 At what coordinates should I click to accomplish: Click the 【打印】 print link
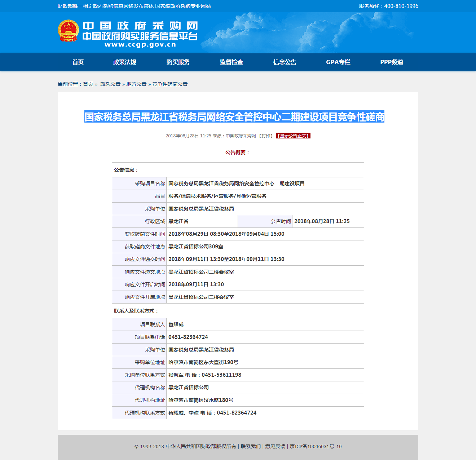tap(266, 136)
